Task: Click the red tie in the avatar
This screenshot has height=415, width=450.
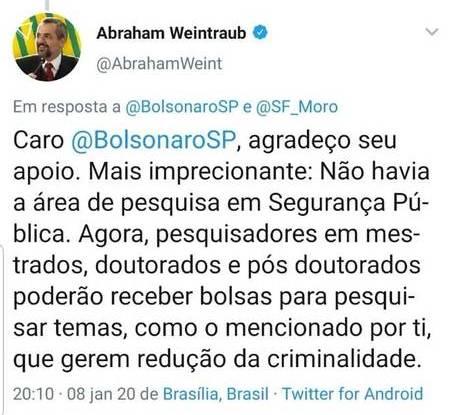Action: click(x=49, y=71)
